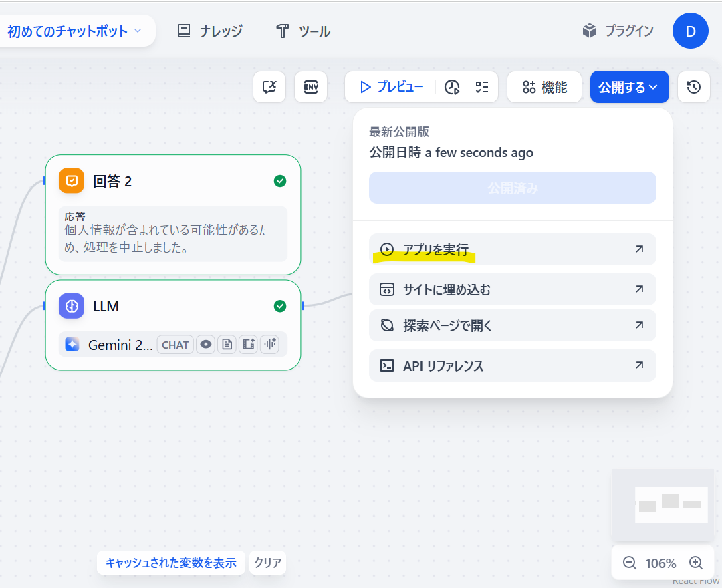Click the green checkmark on LLM node
722x588 pixels.
(280, 306)
